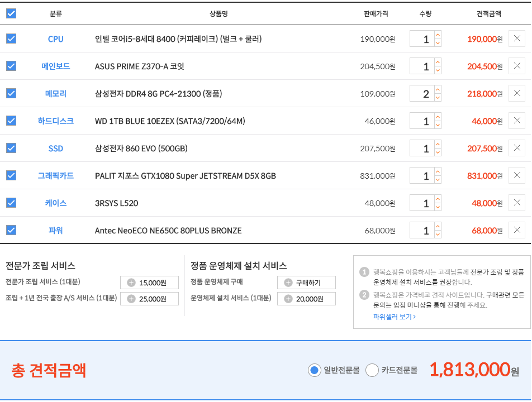Increase 케이스 quantity with up arrow
This screenshot has width=532, height=402.
pos(438,199)
